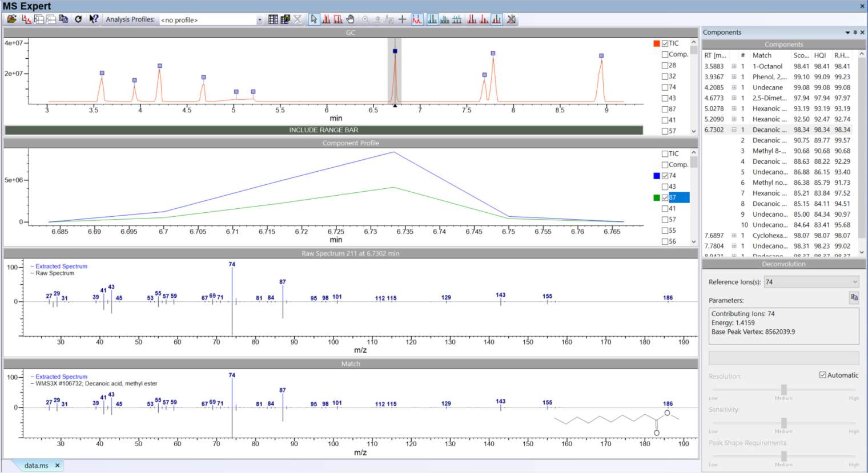Adjust the Sensitivity slider handle
The width and height of the screenshot is (868, 473).
point(783,422)
